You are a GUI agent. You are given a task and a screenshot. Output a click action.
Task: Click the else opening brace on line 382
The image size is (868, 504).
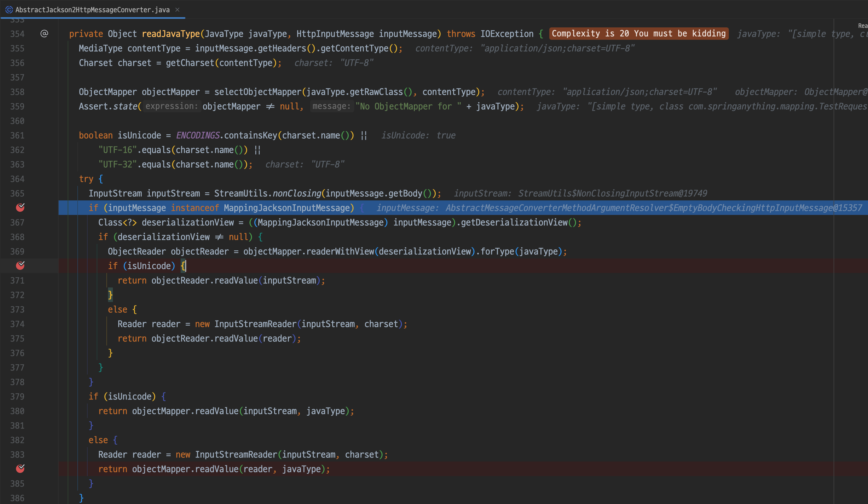click(115, 440)
